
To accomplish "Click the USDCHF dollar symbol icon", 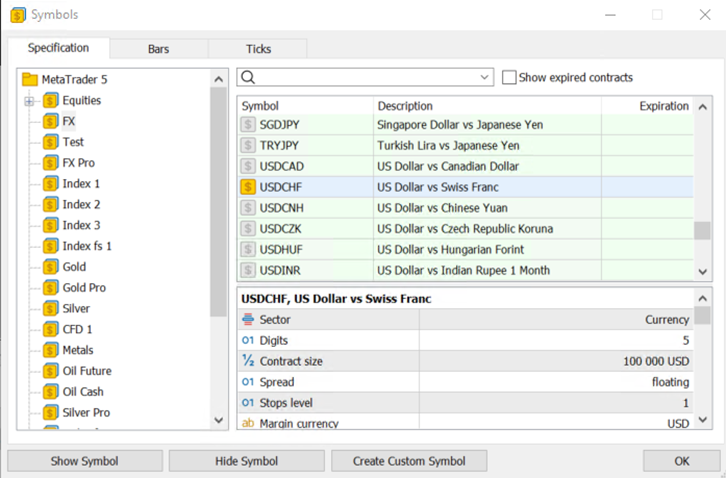I will click(248, 187).
